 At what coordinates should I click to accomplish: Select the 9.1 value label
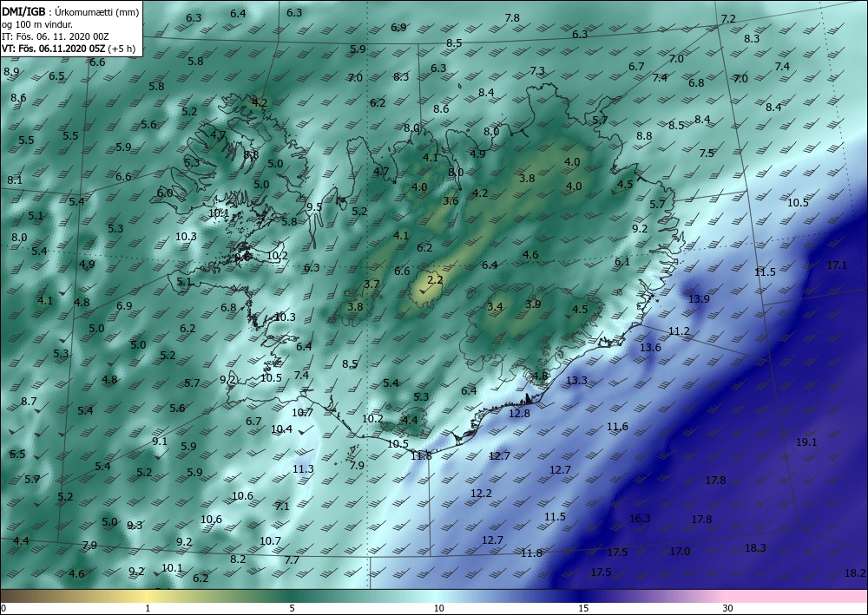(160, 441)
